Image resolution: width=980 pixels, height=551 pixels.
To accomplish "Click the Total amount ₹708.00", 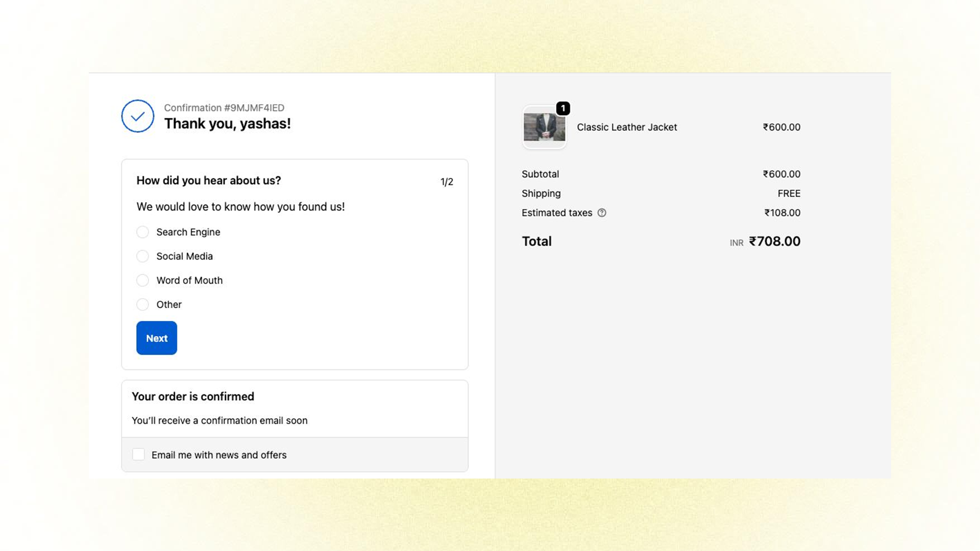I will [775, 241].
